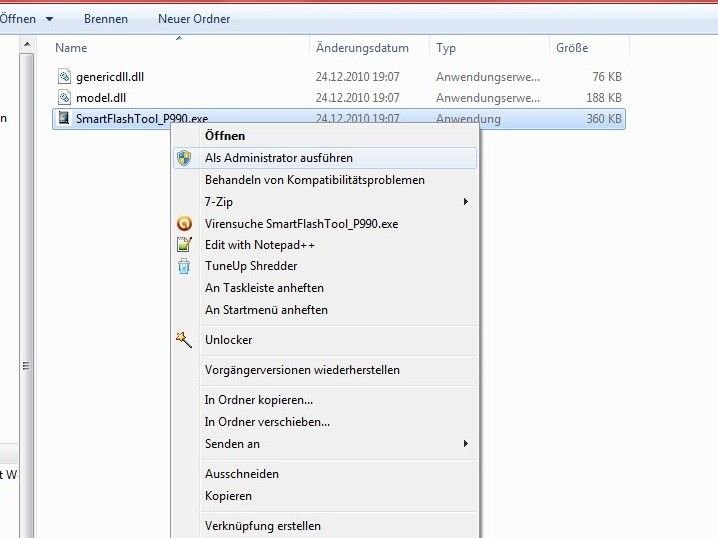718x538 pixels.
Task: Select the SmartFlashTool_P990.exe file name
Action: point(142,119)
